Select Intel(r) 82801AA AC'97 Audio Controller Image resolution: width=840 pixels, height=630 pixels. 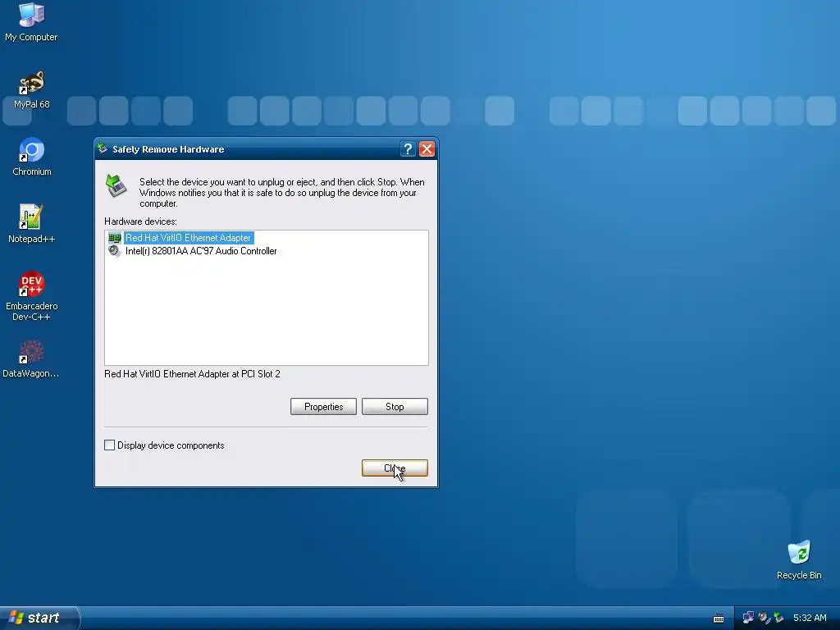click(x=201, y=251)
